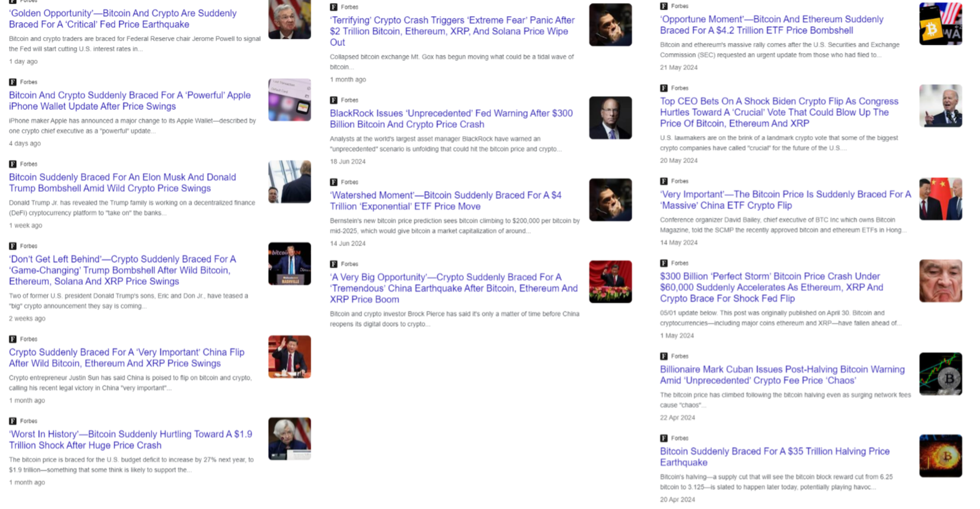Screen dimensions: 980x509
Task: Open 'Don't Get Left Behind' Trump Bombshell headline
Action: (122, 270)
